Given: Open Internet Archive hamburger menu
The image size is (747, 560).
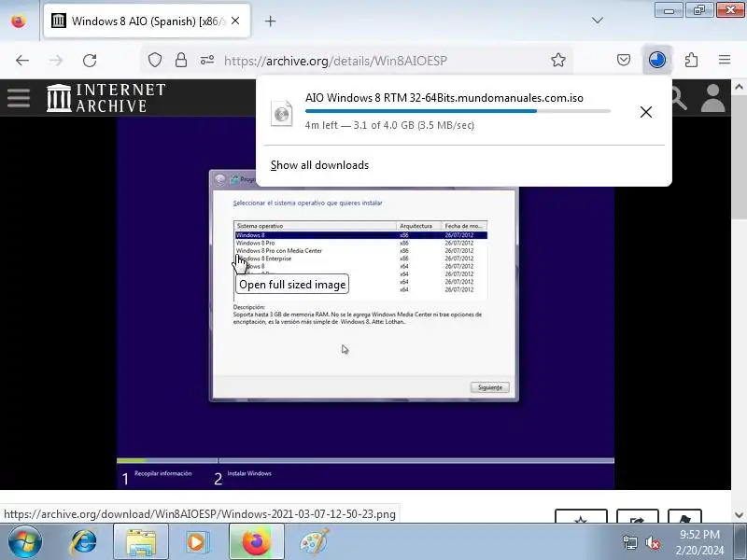Looking at the screenshot, I should (19, 98).
